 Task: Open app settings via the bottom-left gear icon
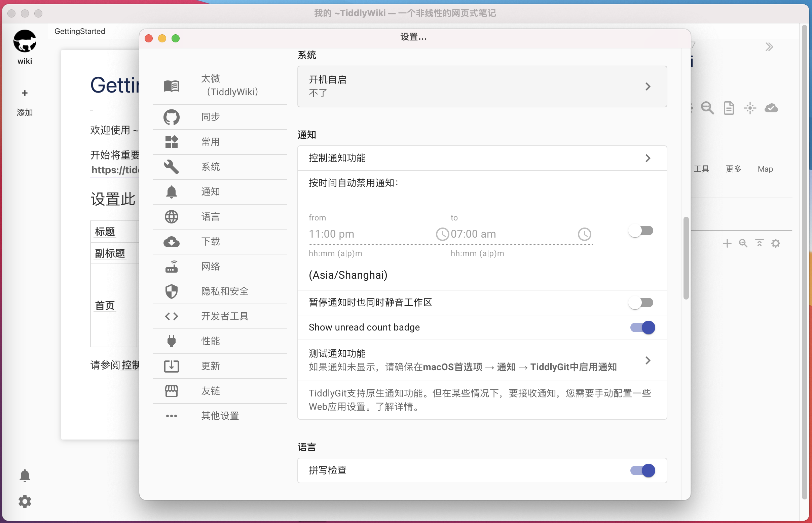tap(25, 501)
